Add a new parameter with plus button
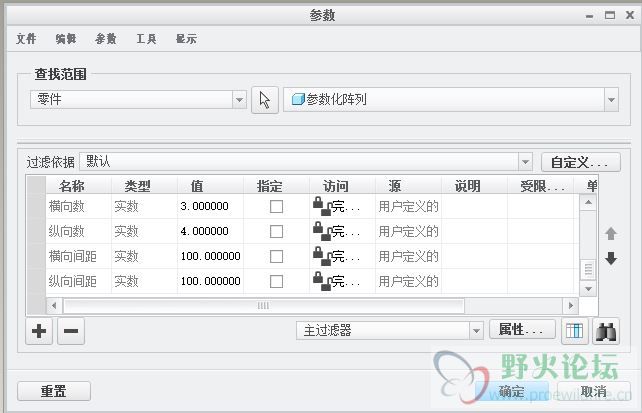The height and width of the screenshot is (413, 642). 39,331
